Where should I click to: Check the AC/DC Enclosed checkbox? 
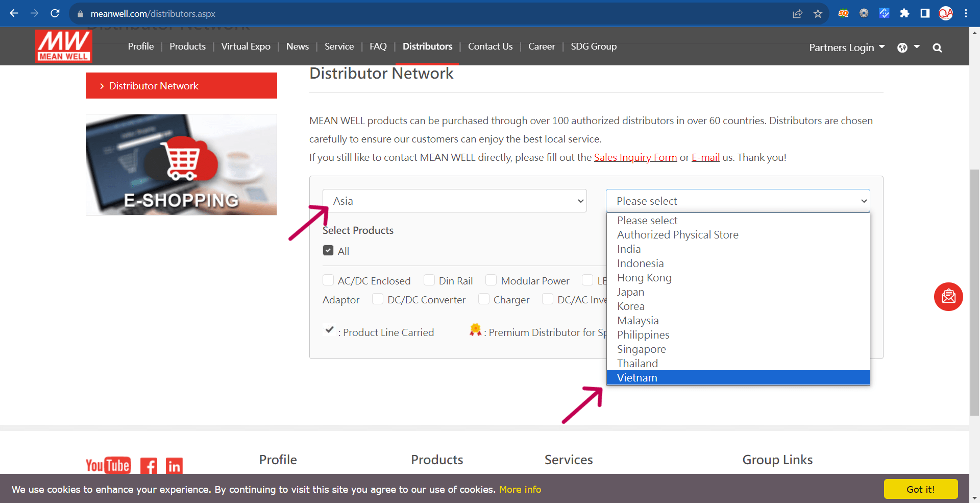click(328, 280)
